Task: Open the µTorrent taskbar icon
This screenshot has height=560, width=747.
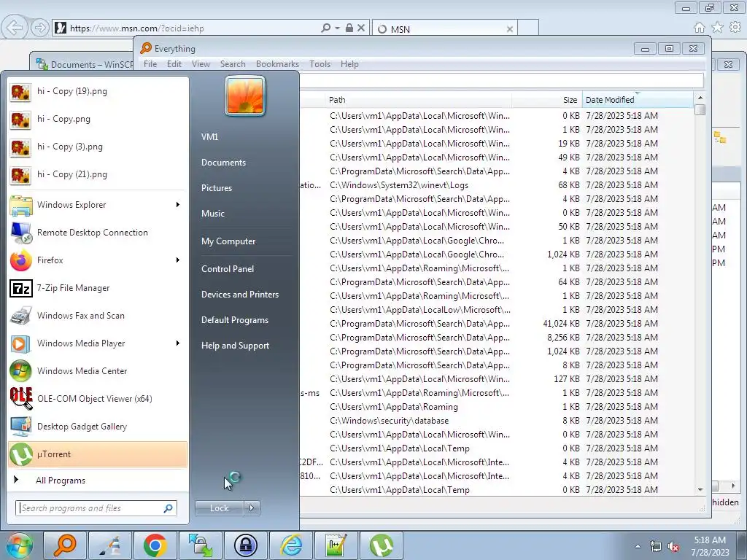Action: [381, 545]
